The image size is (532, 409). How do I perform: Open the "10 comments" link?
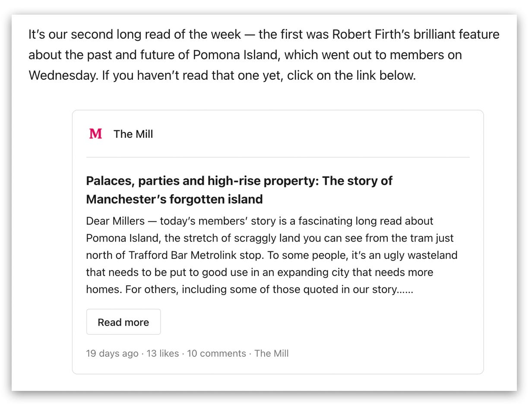click(216, 353)
